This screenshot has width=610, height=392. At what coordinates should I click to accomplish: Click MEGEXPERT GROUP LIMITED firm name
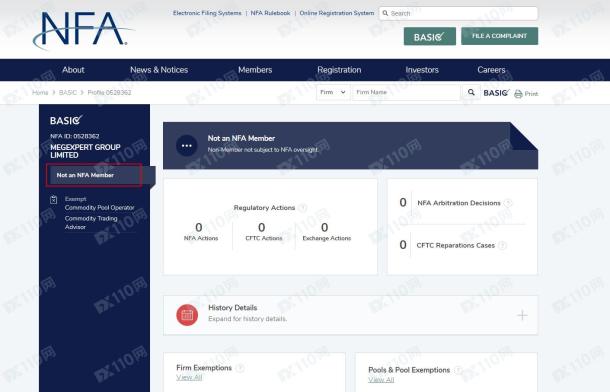pyautogui.click(x=85, y=151)
